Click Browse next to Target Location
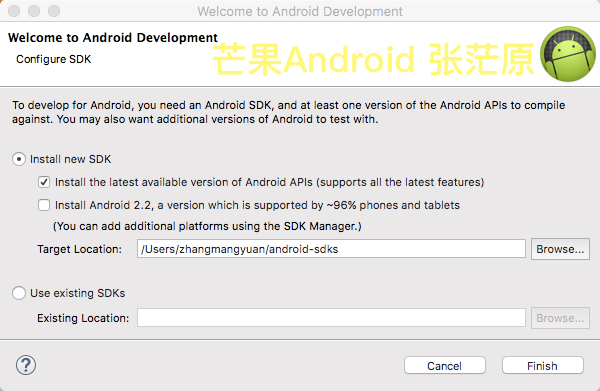The image size is (600, 391). (x=560, y=249)
